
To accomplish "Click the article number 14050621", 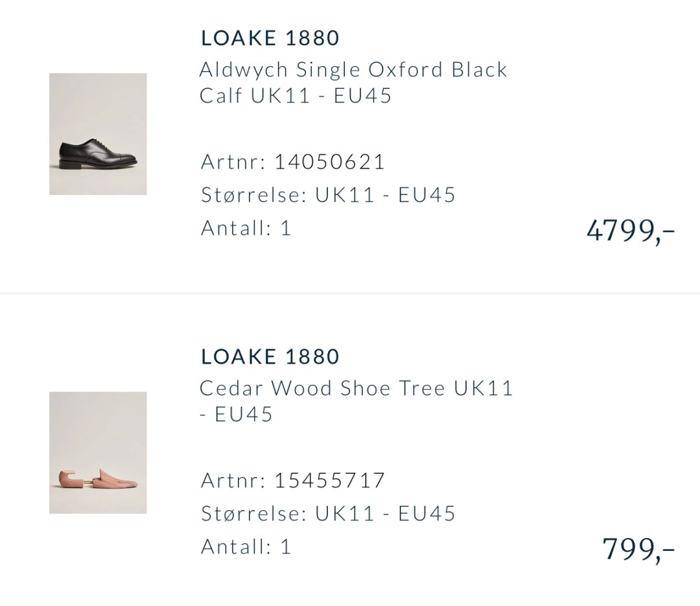I will pyautogui.click(x=329, y=161).
